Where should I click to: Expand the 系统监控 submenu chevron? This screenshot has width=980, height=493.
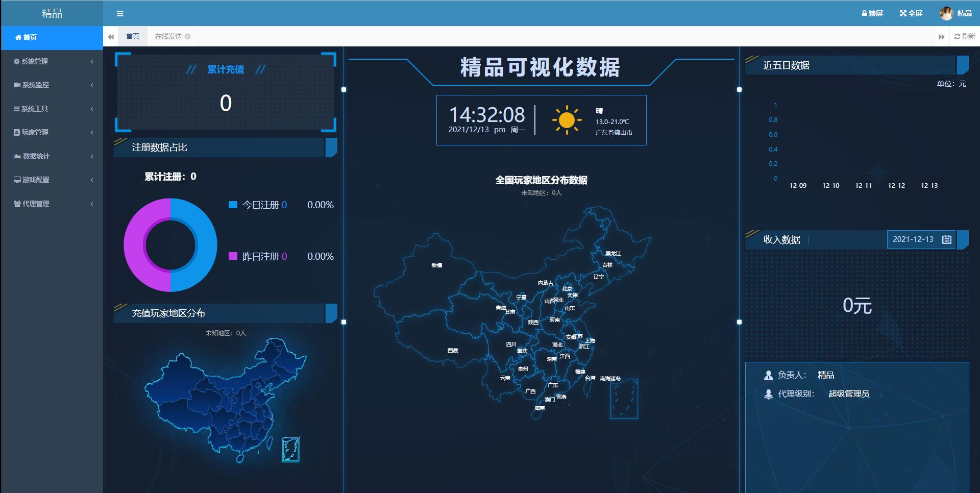92,85
